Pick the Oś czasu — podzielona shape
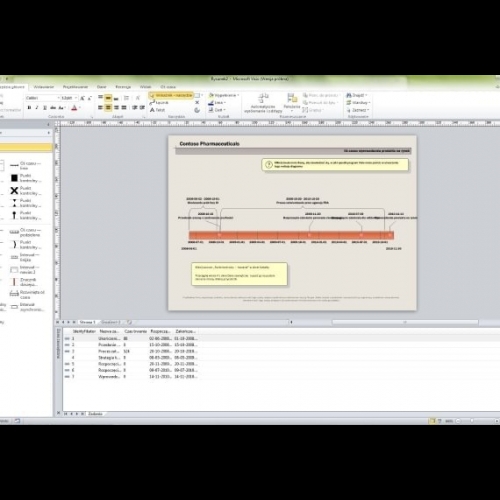The height and width of the screenshot is (500, 500). pyautogui.click(x=25, y=232)
